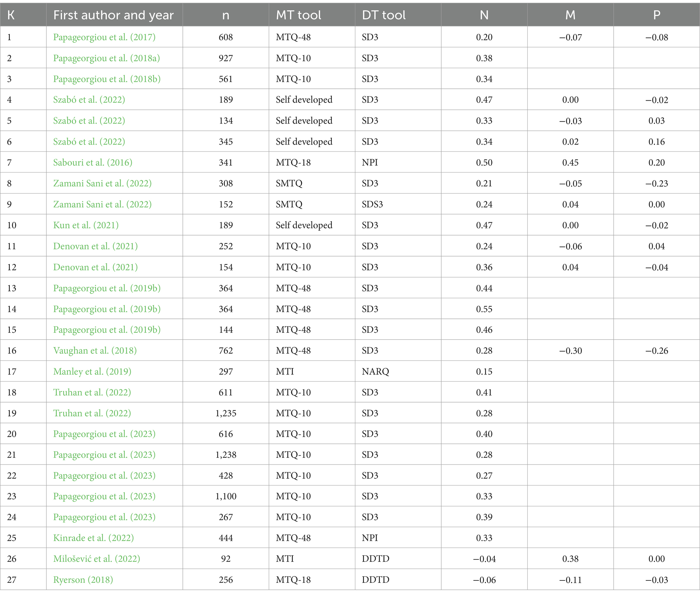The width and height of the screenshot is (700, 596).
Task: Open the Milošević et al. (2022) reference
Action: point(97,559)
